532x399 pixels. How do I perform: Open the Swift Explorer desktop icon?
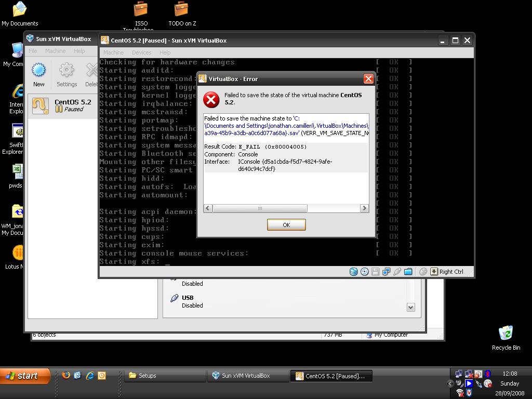click(x=14, y=139)
